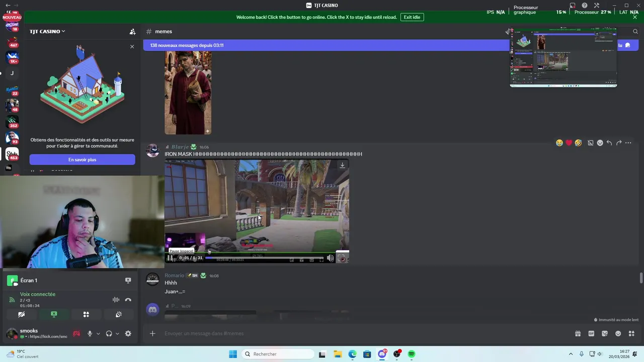Open the emoji picker in message bar
Screen dimensions: 644x362
[618, 333]
